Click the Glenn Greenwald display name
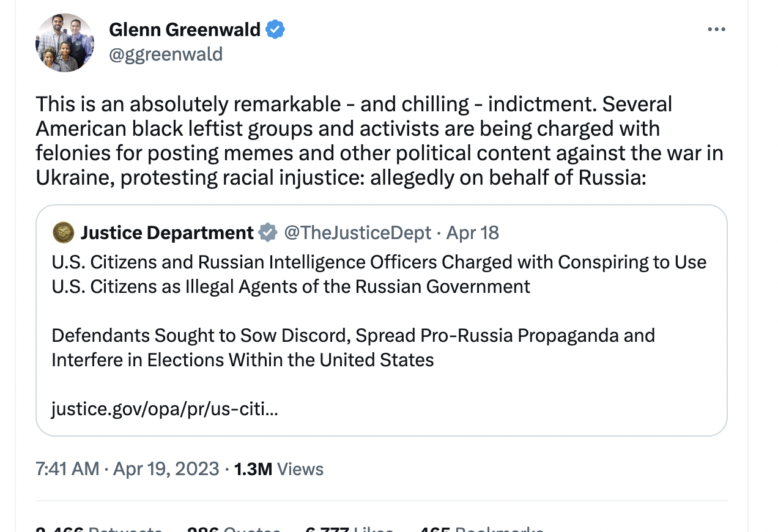 coord(185,29)
